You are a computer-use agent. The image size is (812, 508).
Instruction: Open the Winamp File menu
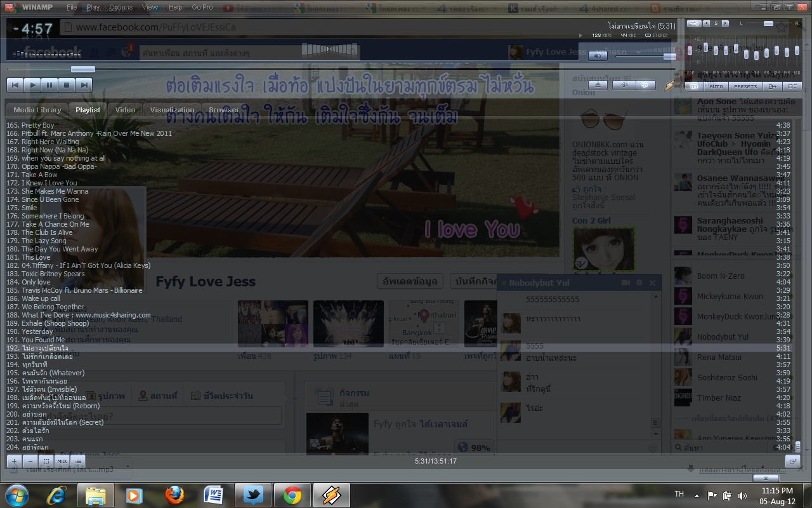(x=72, y=7)
